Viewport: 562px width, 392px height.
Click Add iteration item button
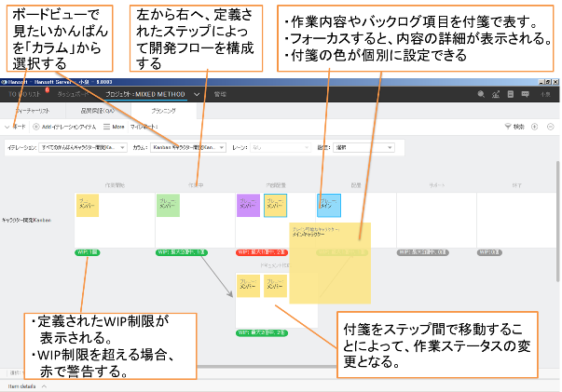pos(64,127)
